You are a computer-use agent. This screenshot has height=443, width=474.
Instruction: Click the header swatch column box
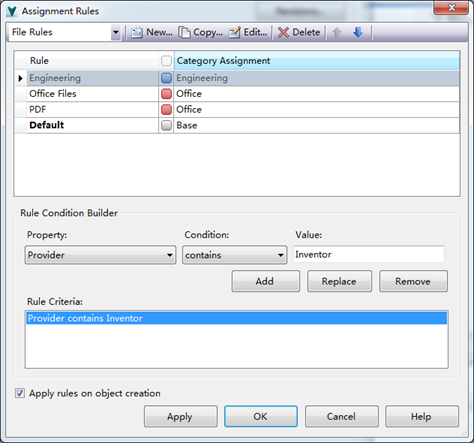[x=166, y=61]
